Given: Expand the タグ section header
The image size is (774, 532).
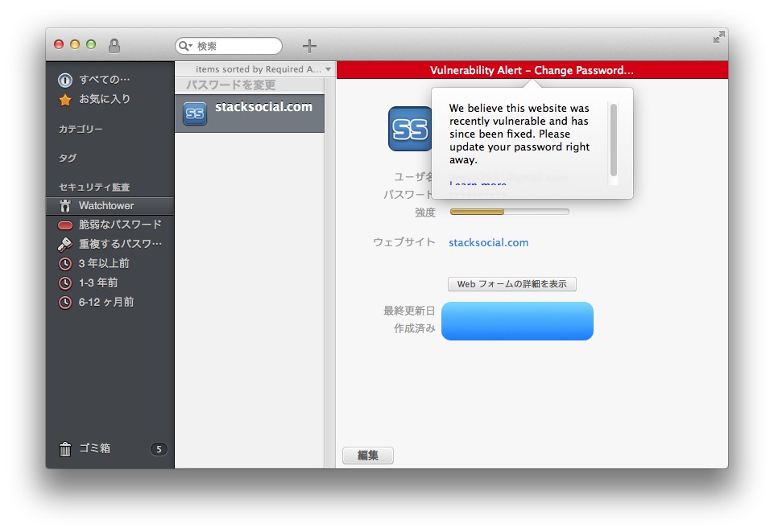Looking at the screenshot, I should click(68, 159).
